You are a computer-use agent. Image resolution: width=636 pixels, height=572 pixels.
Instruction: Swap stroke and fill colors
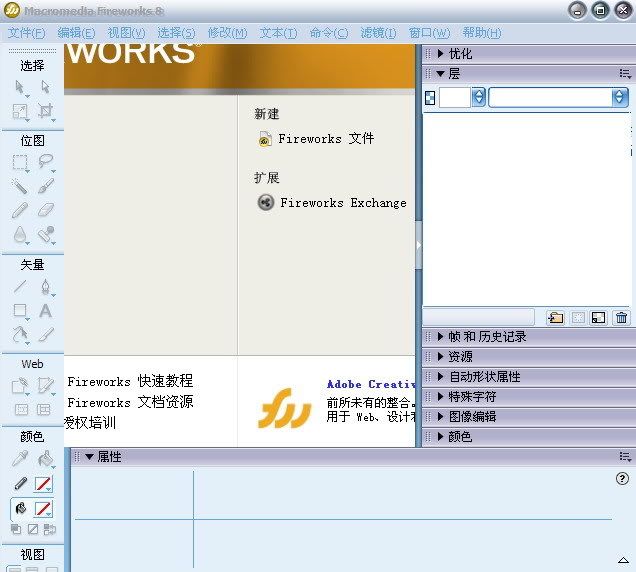[49, 529]
